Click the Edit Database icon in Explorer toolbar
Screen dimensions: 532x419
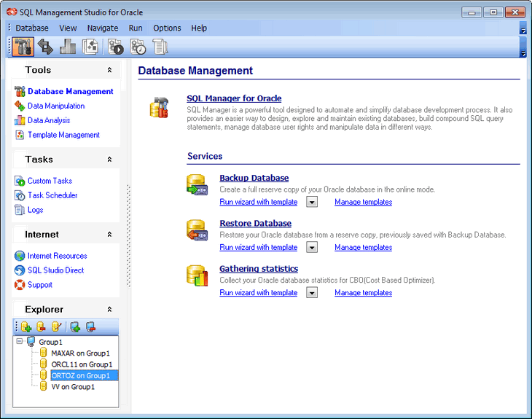[x=56, y=326]
